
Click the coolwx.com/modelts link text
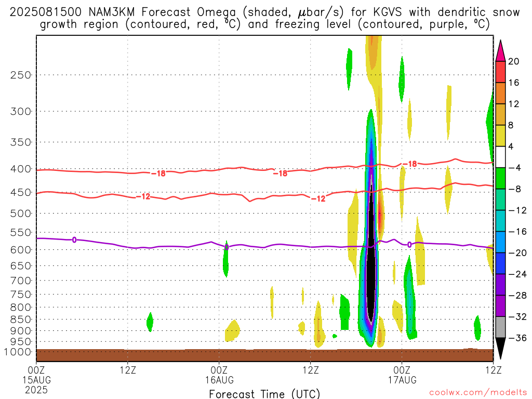tap(478, 393)
